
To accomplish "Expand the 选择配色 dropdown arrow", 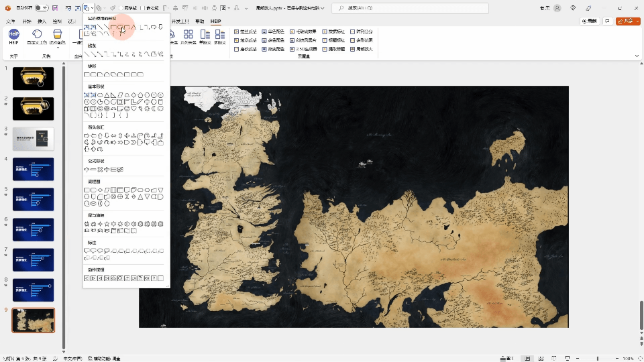I will 58,48.
